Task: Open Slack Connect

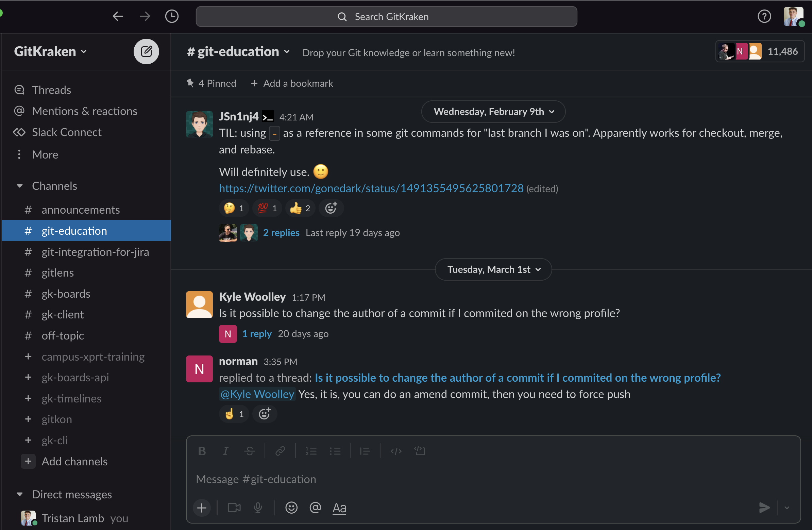Action: click(67, 132)
